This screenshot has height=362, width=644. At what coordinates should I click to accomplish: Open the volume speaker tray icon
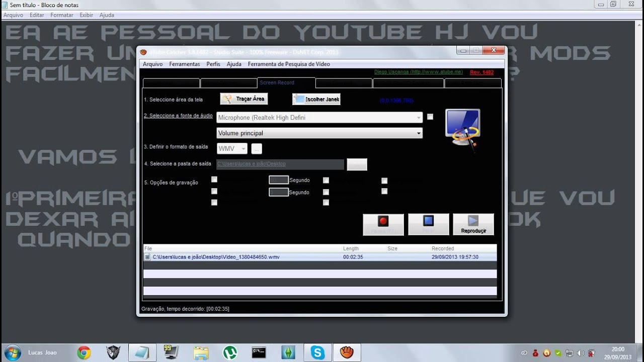[581, 353]
